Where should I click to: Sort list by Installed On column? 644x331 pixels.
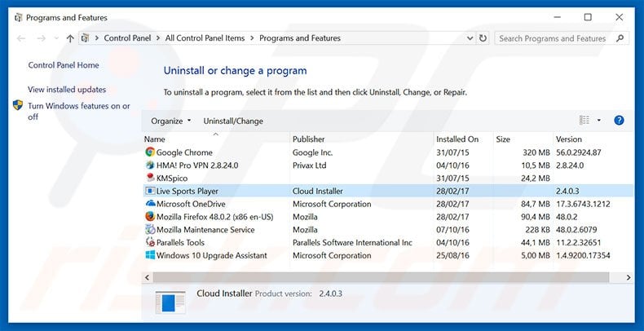pos(457,139)
